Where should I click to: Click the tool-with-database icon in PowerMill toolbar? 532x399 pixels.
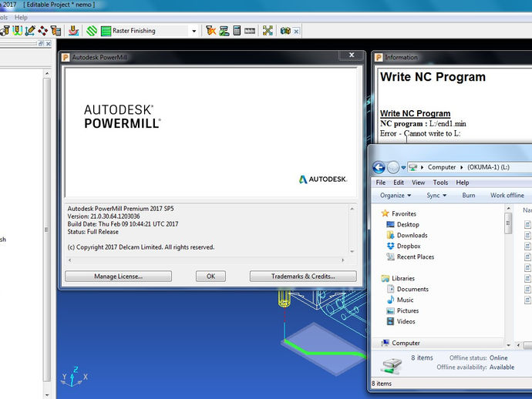(56, 31)
